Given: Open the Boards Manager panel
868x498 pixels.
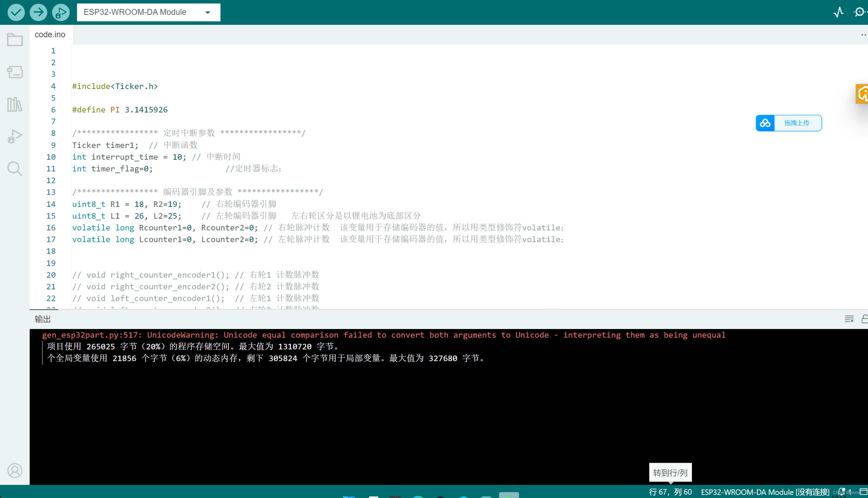Looking at the screenshot, I should click(x=15, y=72).
